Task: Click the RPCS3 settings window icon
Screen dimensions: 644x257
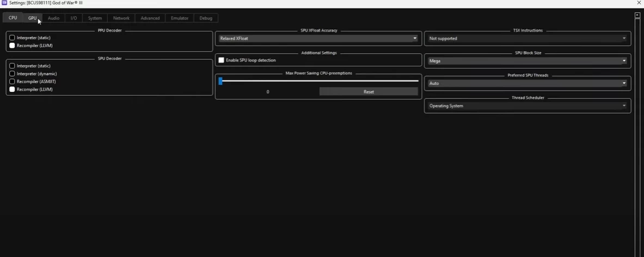Action: coord(4,3)
